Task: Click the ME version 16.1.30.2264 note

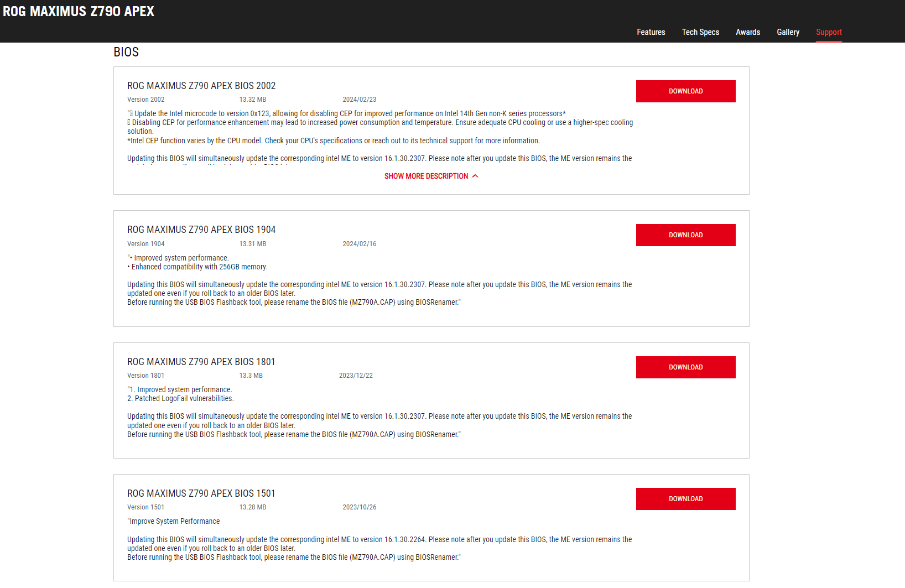Action: click(x=379, y=544)
